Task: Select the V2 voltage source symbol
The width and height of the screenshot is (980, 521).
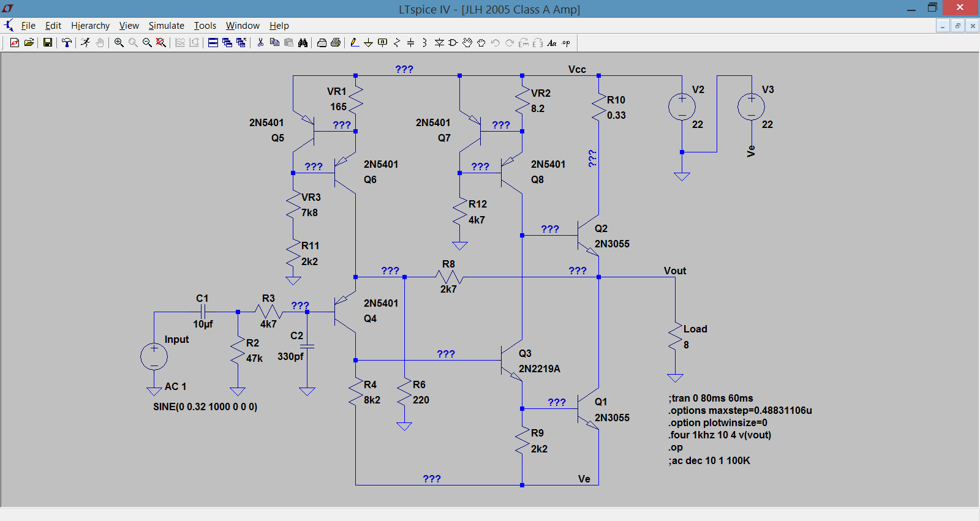Action: pos(682,107)
